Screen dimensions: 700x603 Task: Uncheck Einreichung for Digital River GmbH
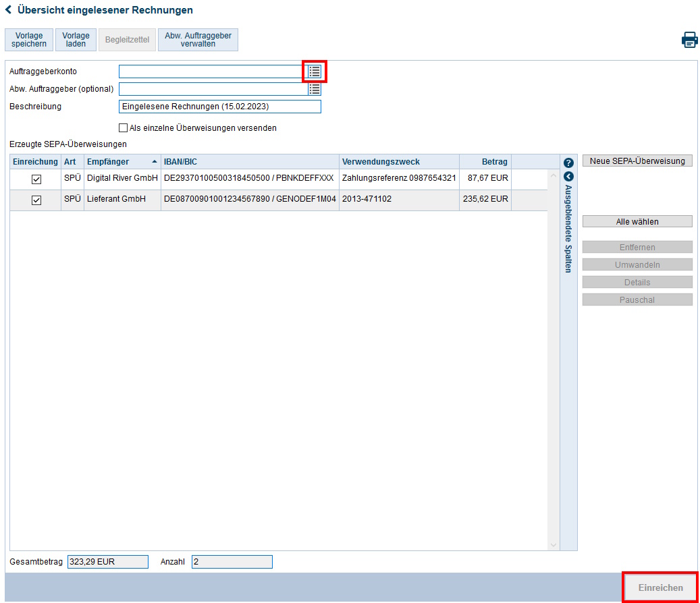click(x=36, y=179)
